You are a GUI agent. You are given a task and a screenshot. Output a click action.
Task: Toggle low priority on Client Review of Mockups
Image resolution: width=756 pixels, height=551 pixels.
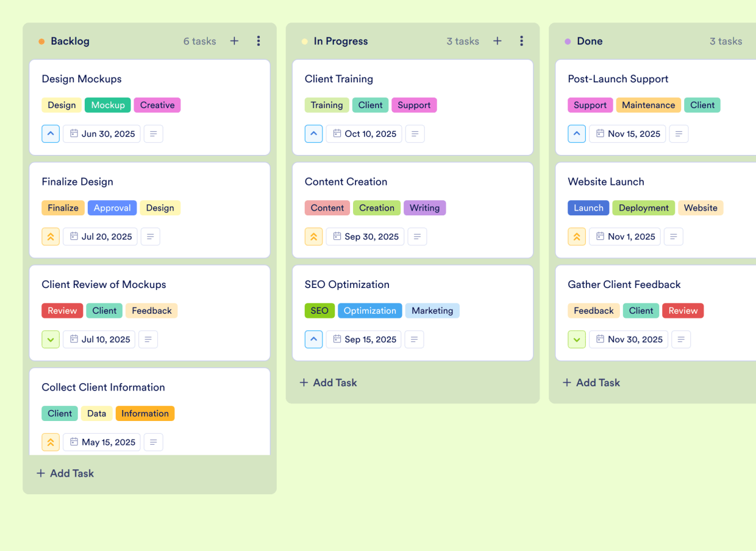click(x=51, y=339)
